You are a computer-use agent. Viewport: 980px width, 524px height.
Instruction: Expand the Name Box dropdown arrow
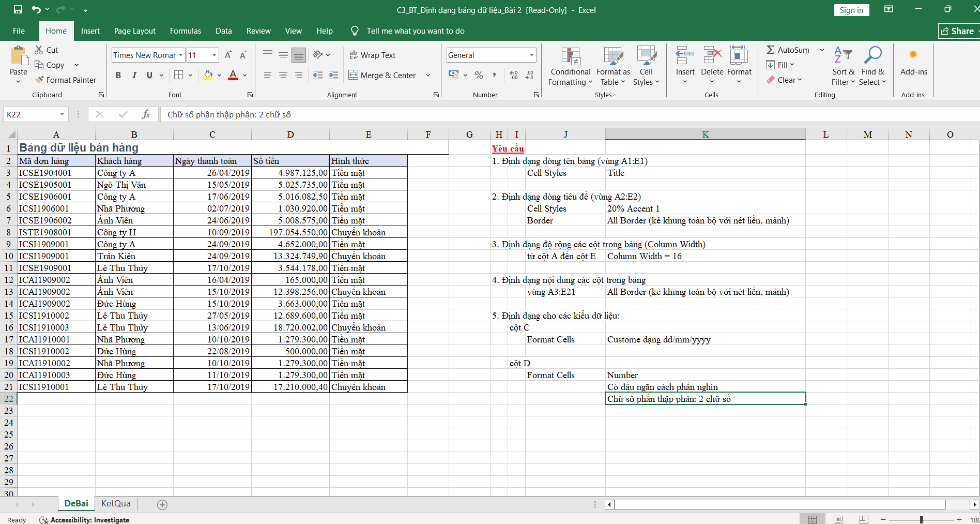[62, 114]
